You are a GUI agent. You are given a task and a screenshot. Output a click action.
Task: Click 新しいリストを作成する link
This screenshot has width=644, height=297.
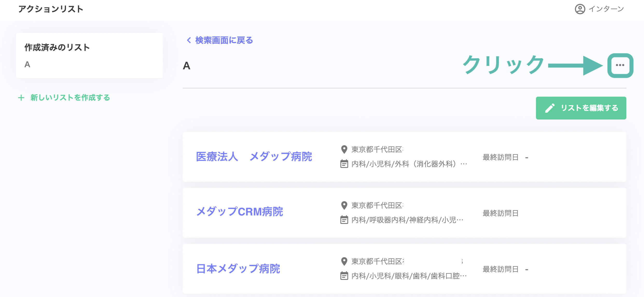point(70,98)
